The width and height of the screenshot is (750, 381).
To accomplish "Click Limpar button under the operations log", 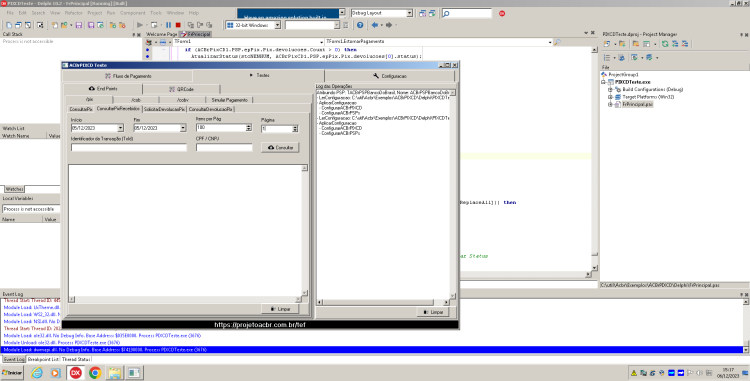I will (x=433, y=312).
